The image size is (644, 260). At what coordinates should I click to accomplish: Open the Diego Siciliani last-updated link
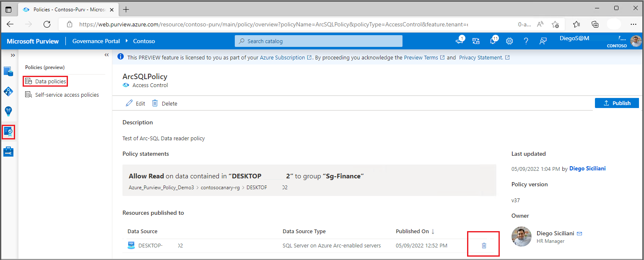pyautogui.click(x=587, y=169)
